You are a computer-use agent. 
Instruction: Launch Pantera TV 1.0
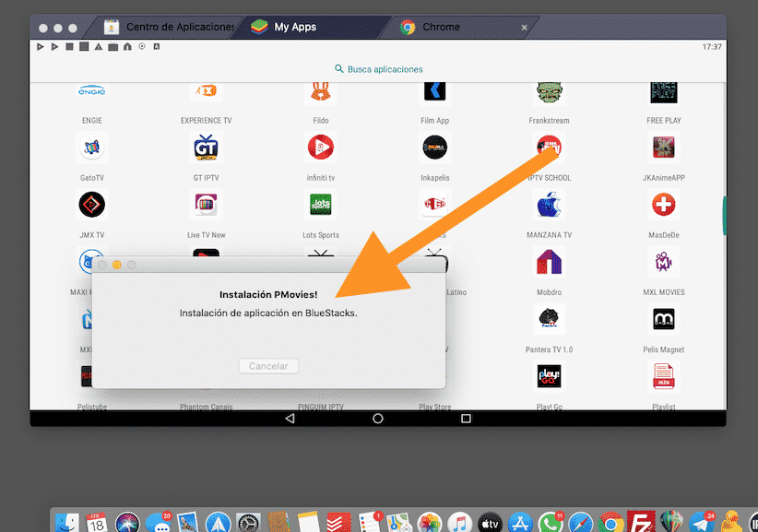pyautogui.click(x=549, y=319)
